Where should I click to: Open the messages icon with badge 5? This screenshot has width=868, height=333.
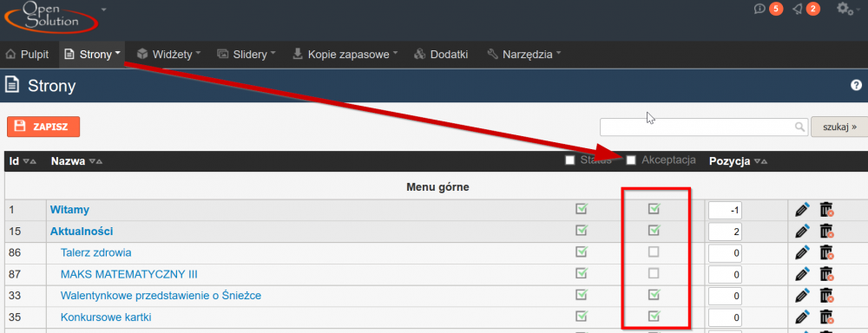(x=760, y=9)
